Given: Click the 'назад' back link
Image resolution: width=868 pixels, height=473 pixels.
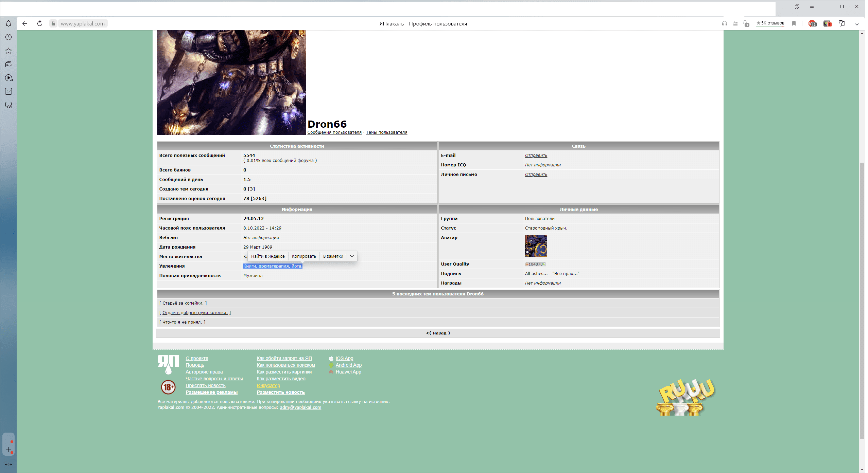Looking at the screenshot, I should click(x=439, y=333).
